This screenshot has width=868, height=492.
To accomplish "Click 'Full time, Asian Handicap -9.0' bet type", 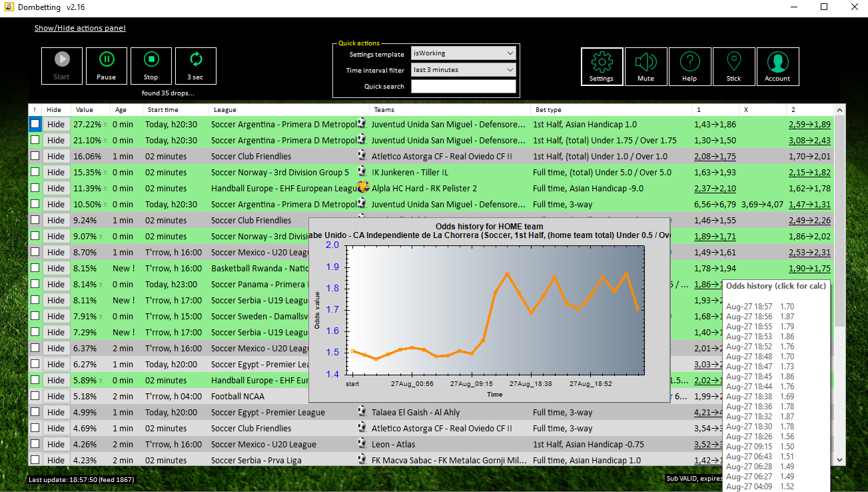I will 588,188.
